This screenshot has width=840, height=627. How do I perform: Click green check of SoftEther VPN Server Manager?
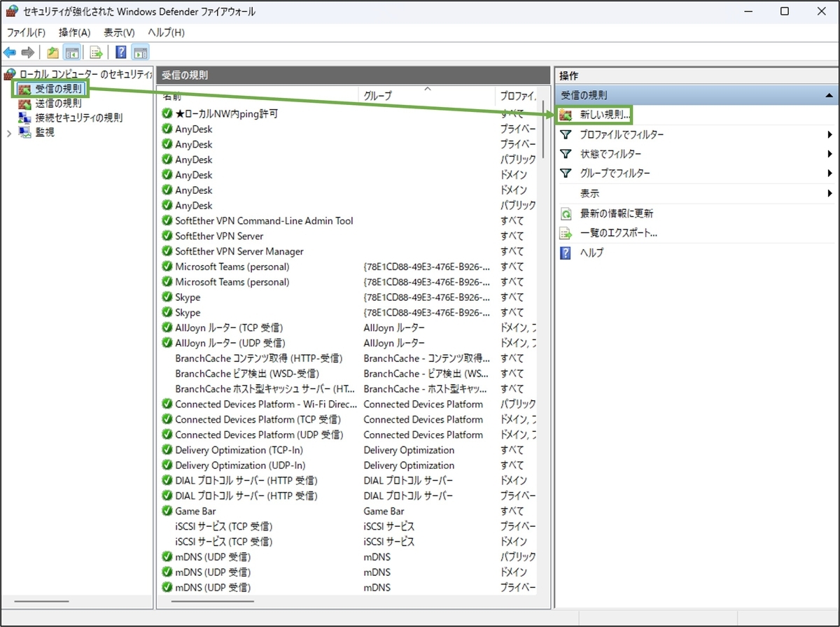point(167,251)
